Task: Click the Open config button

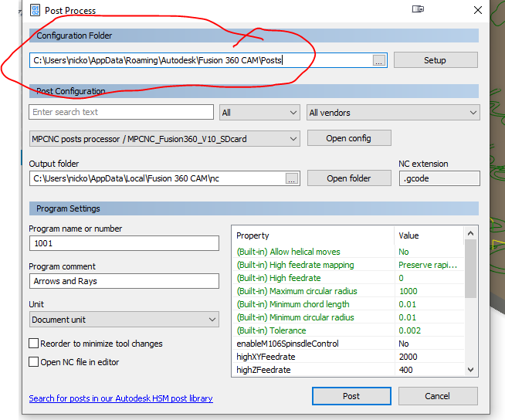Action: pos(348,138)
